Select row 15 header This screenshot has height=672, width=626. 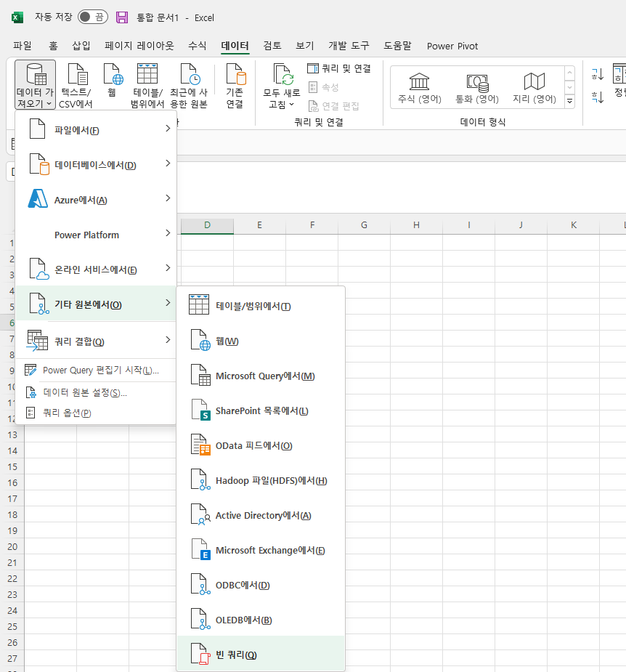(x=13, y=466)
